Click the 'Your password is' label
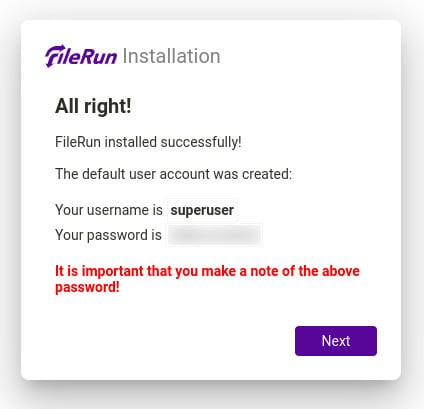Screen dimensions: 424x409 tap(108, 235)
